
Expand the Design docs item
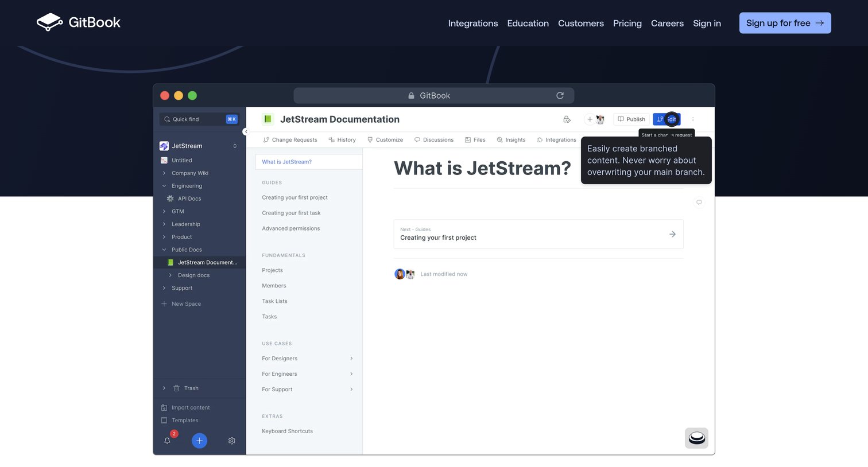tap(170, 275)
